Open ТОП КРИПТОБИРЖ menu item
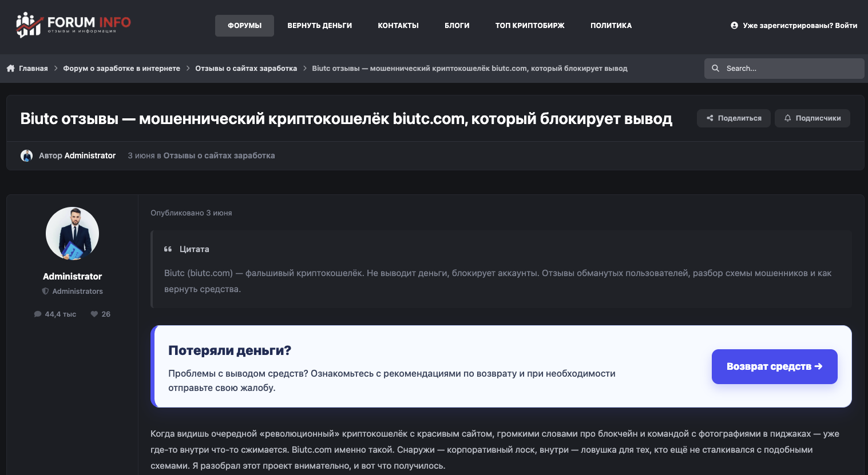This screenshot has width=868, height=475. [530, 26]
